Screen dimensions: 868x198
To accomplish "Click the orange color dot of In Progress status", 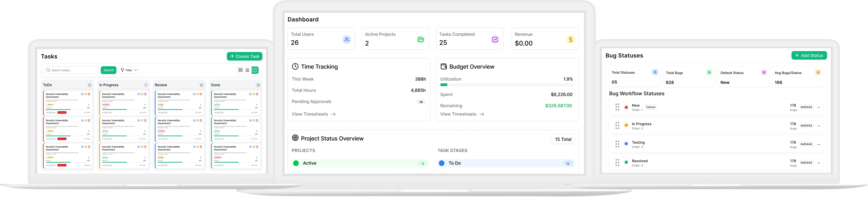I will click(626, 125).
